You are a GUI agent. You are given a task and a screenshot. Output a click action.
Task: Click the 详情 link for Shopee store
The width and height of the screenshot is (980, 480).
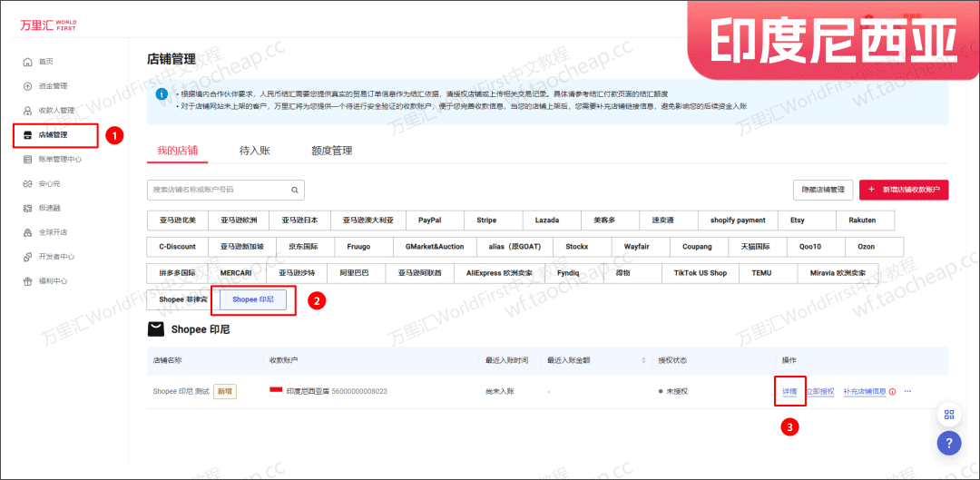[x=789, y=392]
